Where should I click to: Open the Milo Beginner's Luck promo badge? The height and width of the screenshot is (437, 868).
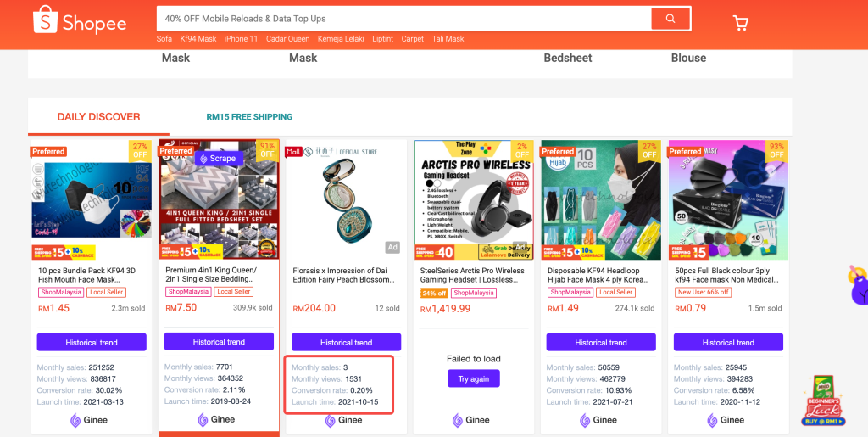point(823,401)
